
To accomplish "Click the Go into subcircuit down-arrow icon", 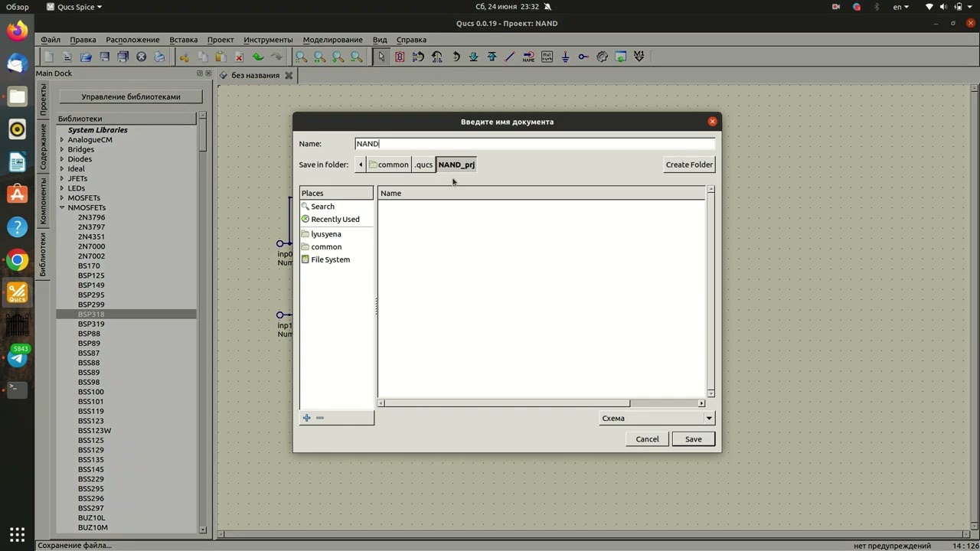I will click(x=473, y=57).
